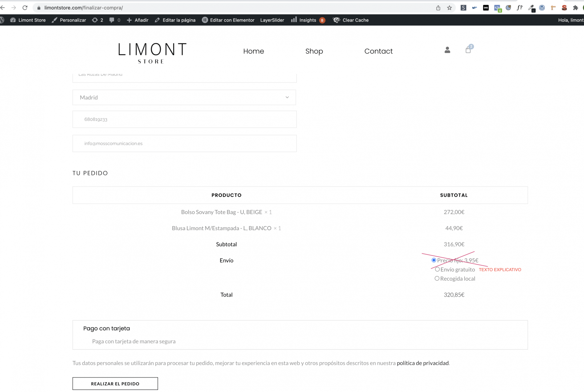This screenshot has height=392, width=584.
Task: Select the Envío gratuito shipping option
Action: 437,269
